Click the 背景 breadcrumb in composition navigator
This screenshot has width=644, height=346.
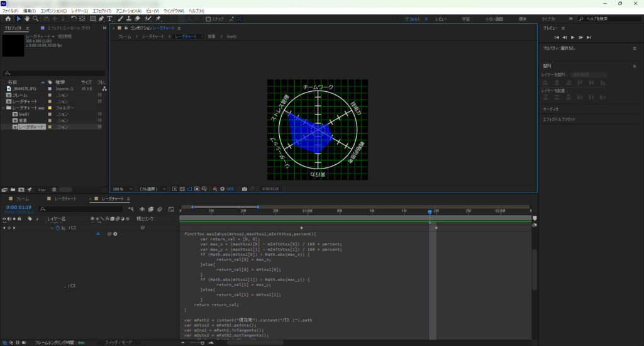(211, 36)
